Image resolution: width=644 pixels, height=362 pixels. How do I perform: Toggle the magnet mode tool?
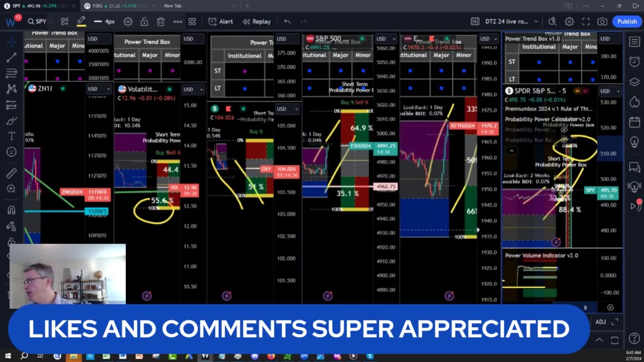(x=11, y=210)
